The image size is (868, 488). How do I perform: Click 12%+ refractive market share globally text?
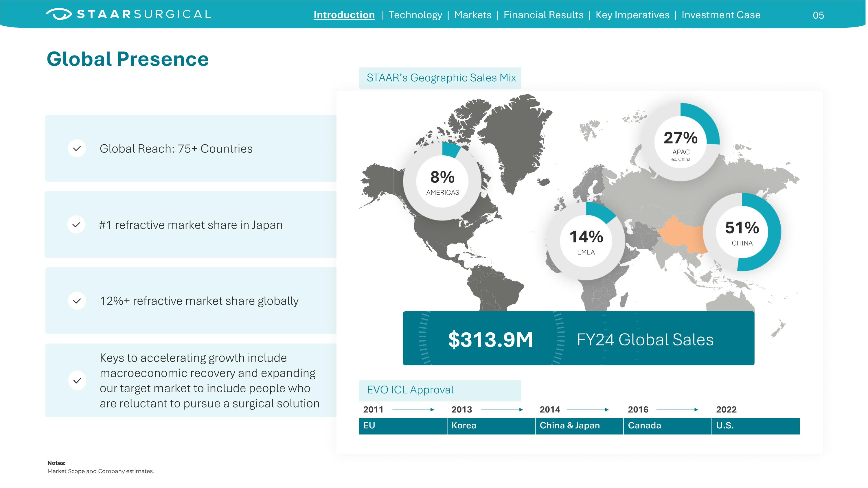coord(199,301)
